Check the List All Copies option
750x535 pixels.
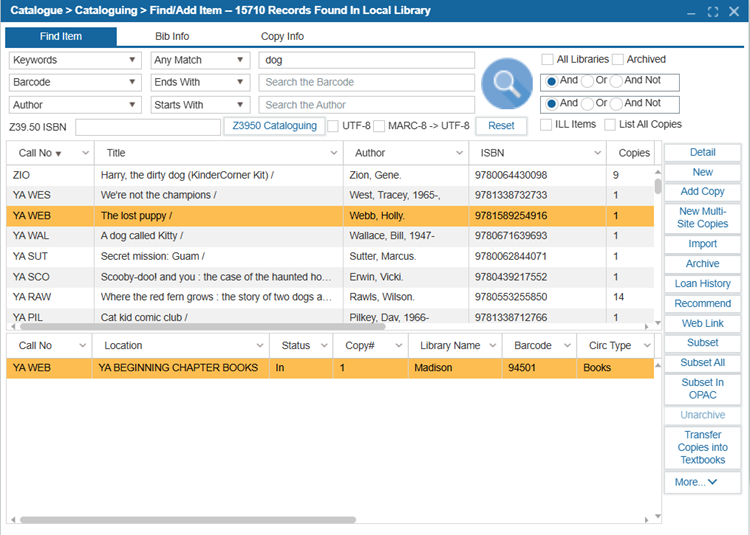click(x=609, y=125)
